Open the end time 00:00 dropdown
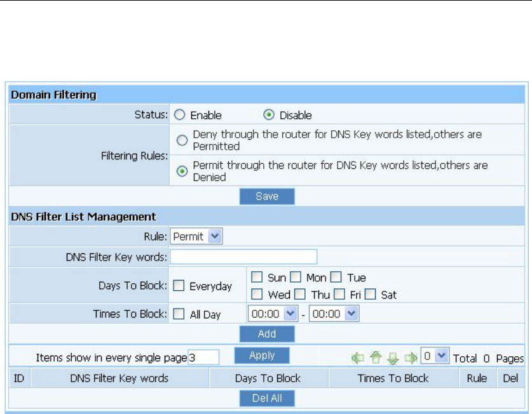The image size is (532, 414). (334, 314)
